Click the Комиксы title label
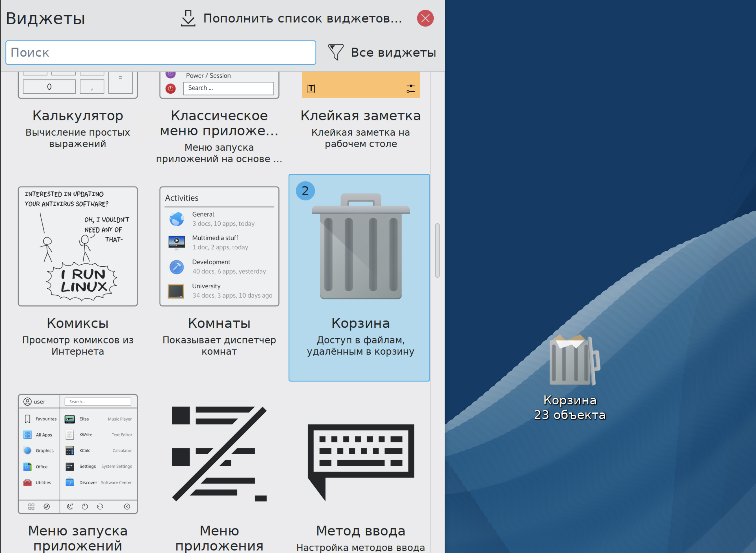The width and height of the screenshot is (756, 553). 78,323
